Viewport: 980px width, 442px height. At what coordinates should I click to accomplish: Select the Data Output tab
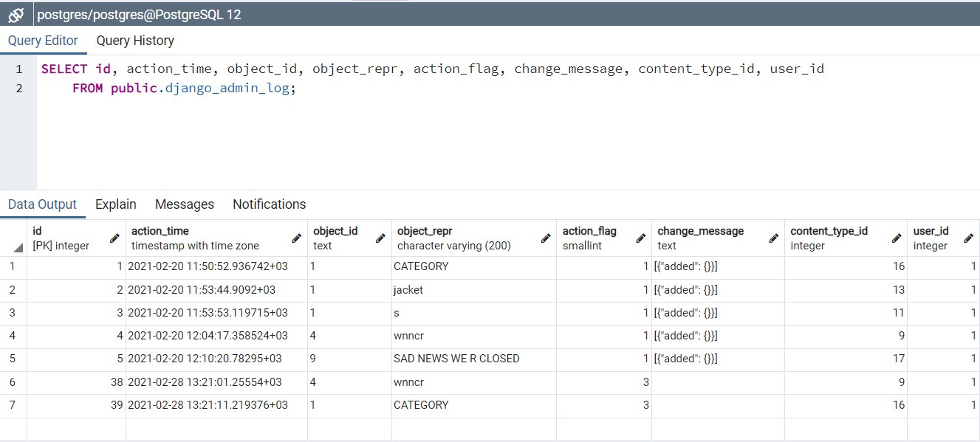[42, 204]
